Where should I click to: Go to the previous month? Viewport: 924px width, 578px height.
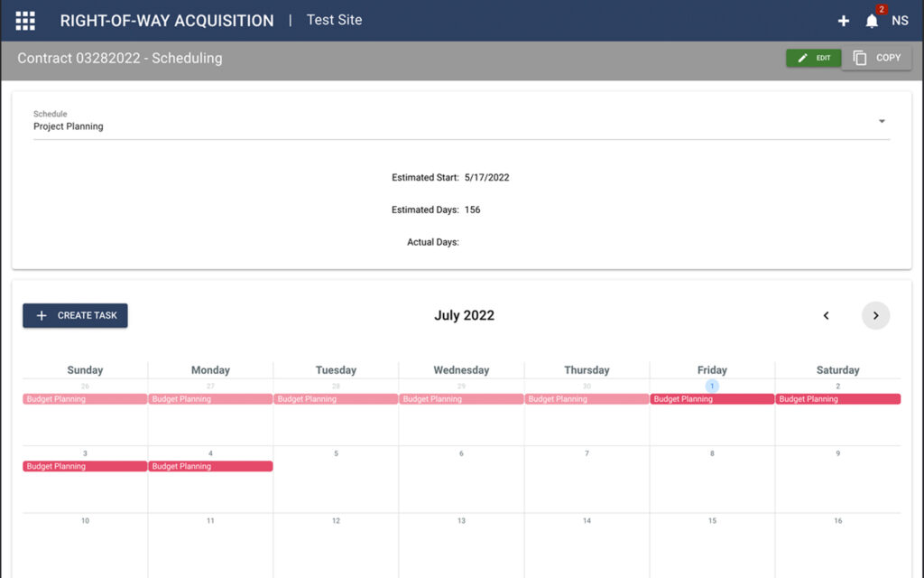[x=826, y=315]
